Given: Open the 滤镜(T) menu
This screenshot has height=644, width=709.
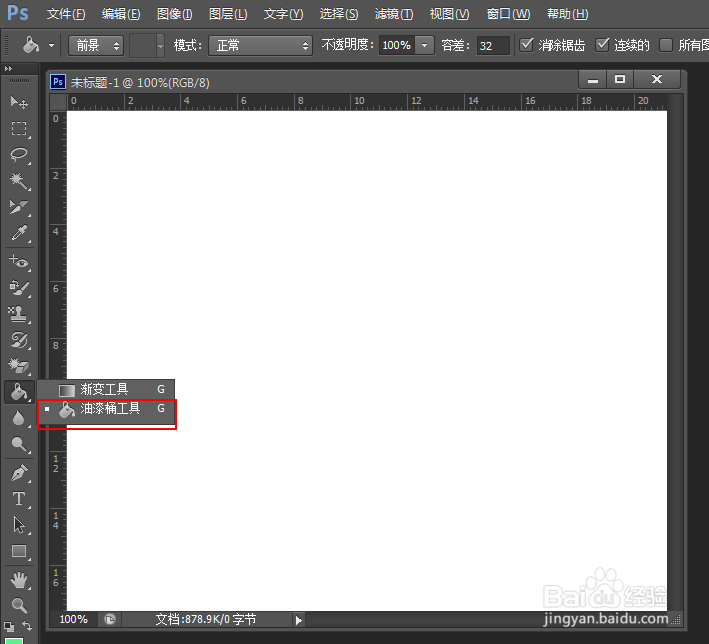Looking at the screenshot, I should click(x=394, y=14).
